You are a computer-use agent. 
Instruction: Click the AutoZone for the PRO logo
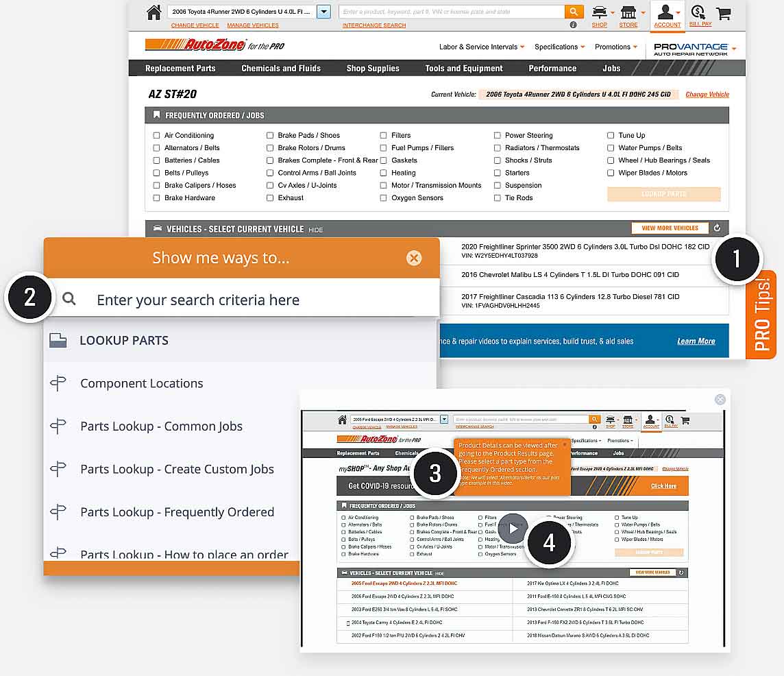[215, 45]
